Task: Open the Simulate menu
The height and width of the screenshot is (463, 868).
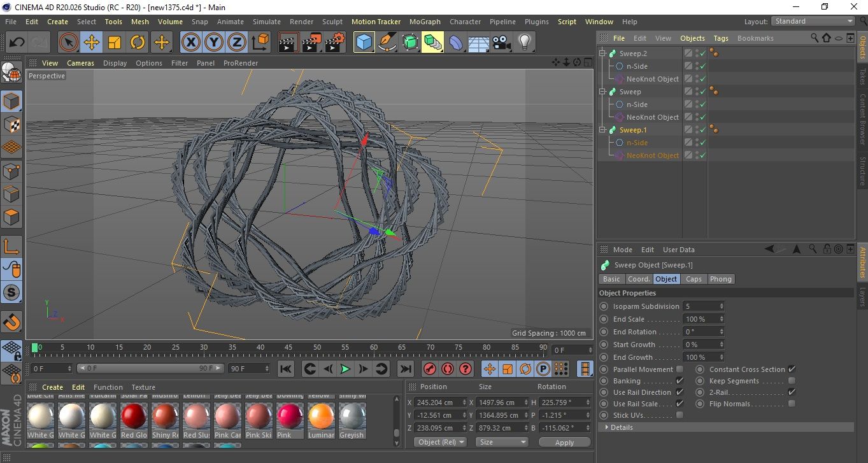Action: (267, 22)
